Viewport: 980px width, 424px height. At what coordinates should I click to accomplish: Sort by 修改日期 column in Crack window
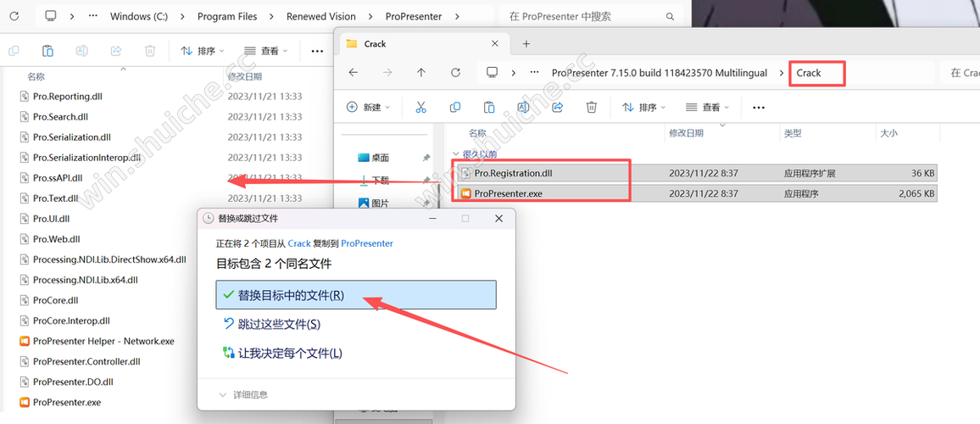click(686, 133)
